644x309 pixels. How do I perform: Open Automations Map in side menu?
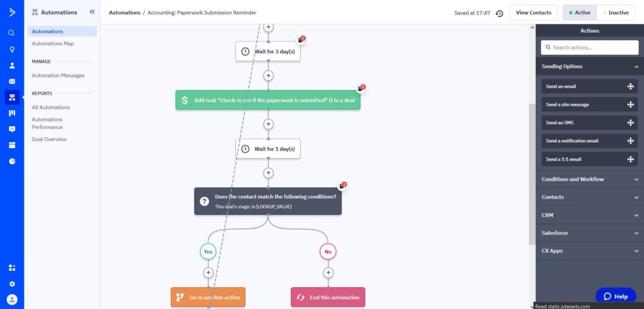click(53, 43)
